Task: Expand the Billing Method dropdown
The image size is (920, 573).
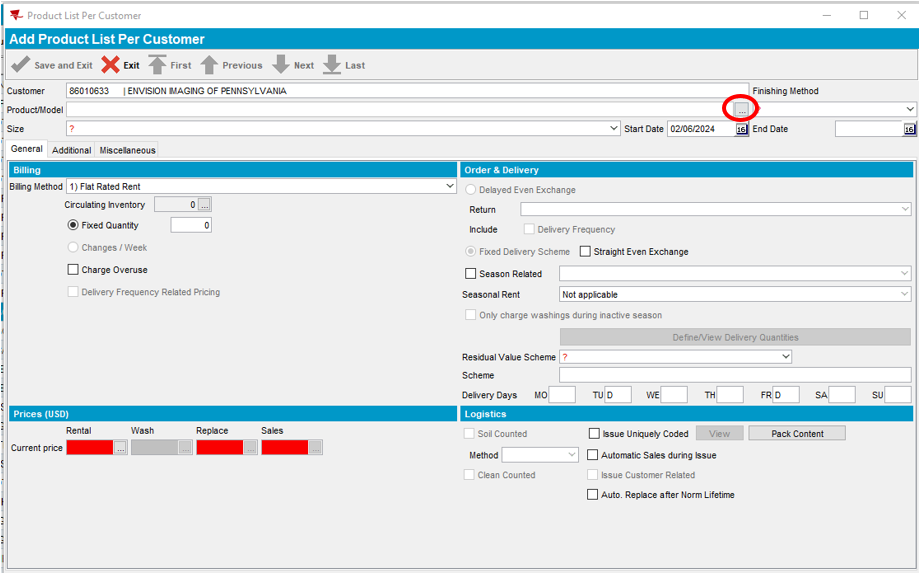Action: click(x=450, y=186)
